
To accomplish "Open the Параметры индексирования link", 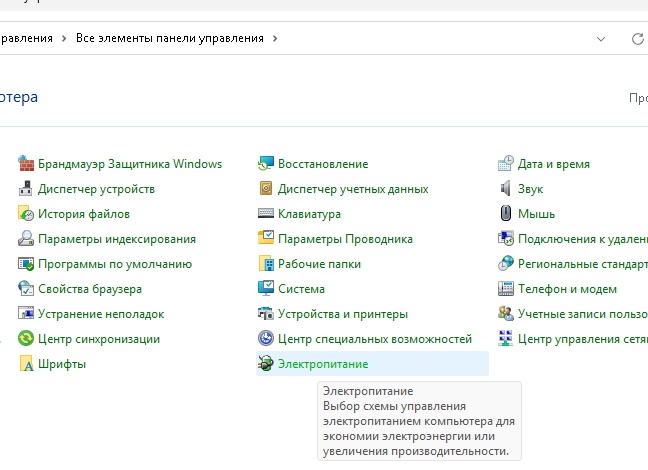I will tap(117, 239).
